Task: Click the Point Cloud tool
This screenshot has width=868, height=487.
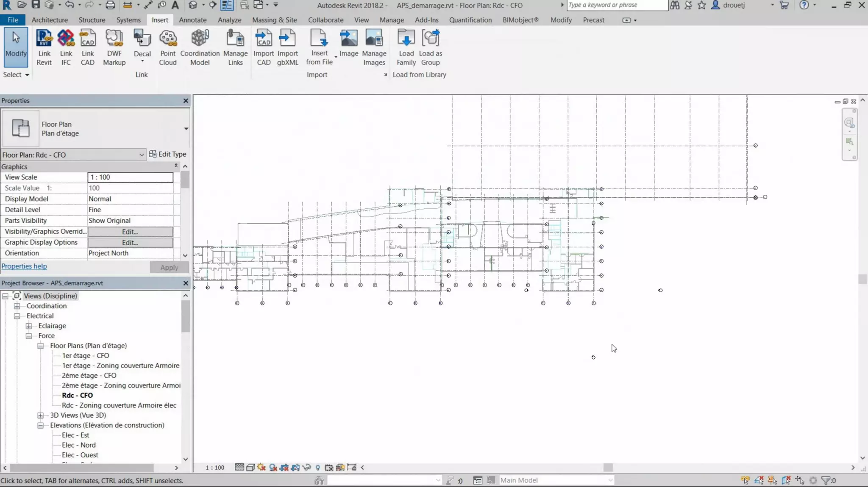Action: [x=168, y=47]
